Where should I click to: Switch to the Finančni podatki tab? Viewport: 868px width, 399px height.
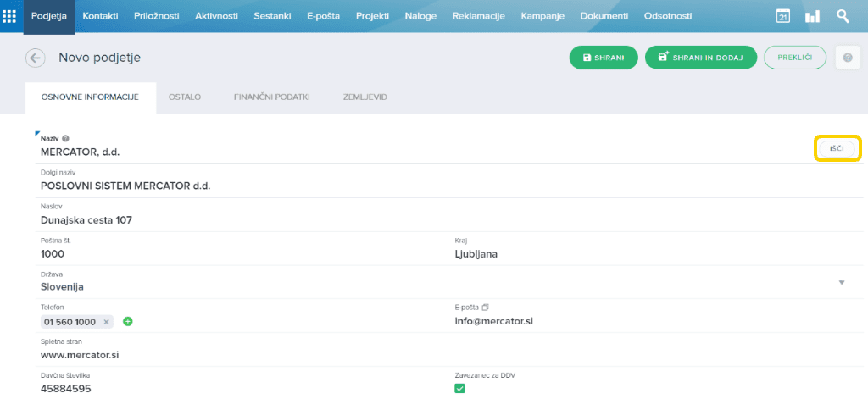click(x=272, y=97)
